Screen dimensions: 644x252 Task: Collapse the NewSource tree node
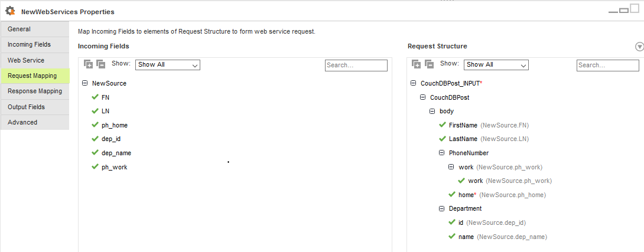[85, 83]
